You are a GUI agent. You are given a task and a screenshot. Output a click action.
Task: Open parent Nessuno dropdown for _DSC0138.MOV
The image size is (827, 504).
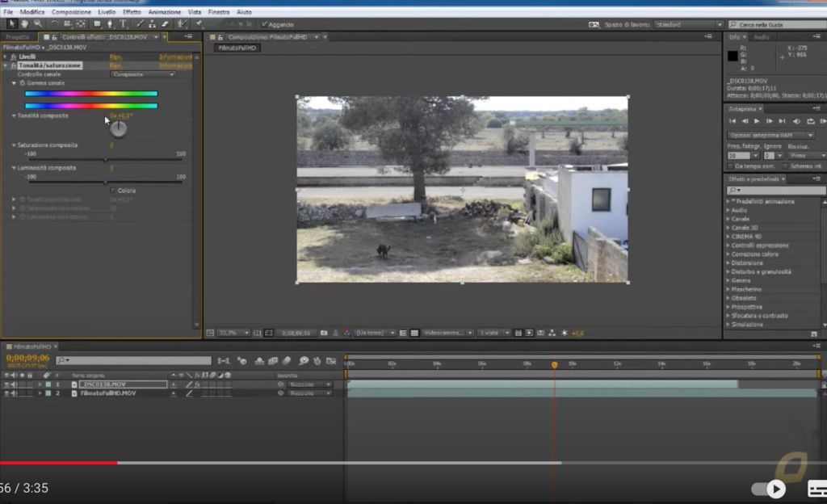click(x=309, y=384)
